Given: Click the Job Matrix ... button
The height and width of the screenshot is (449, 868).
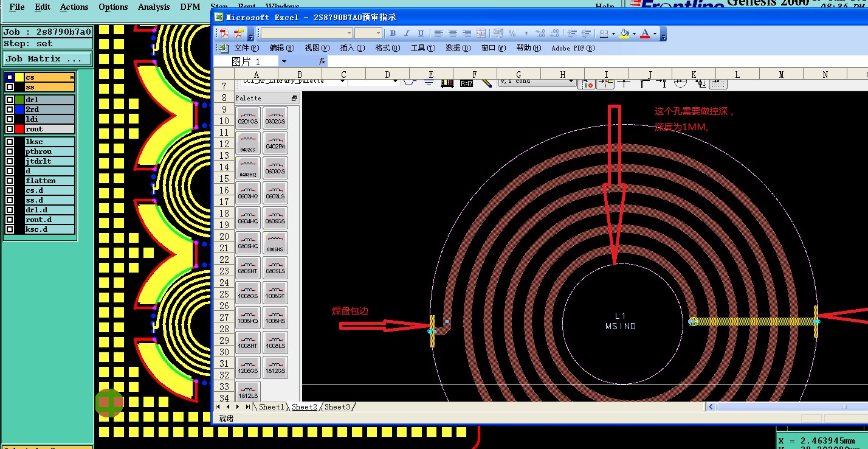Looking at the screenshot, I should tap(47, 59).
